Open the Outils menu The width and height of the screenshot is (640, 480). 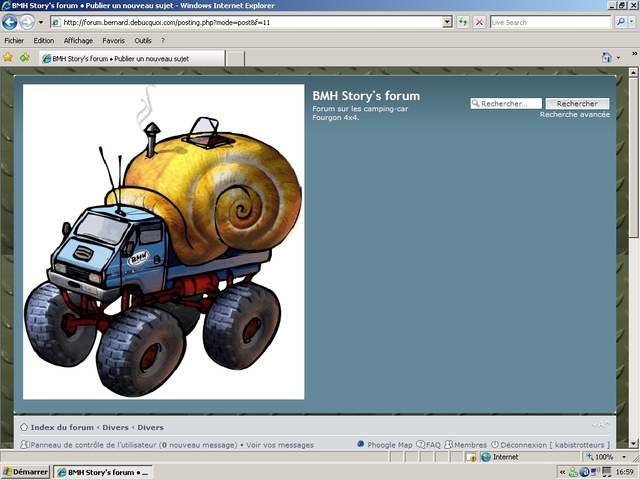(143, 41)
